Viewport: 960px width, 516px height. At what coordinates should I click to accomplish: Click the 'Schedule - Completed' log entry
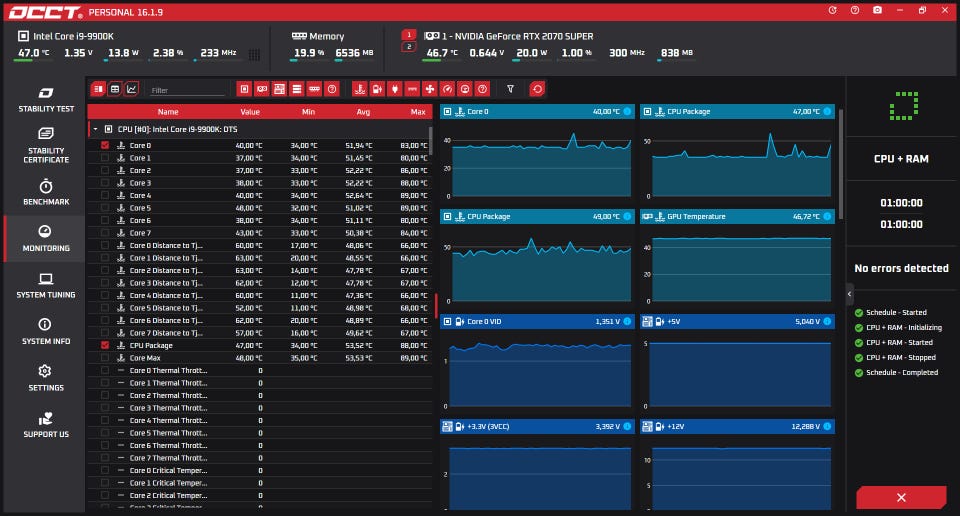901,372
